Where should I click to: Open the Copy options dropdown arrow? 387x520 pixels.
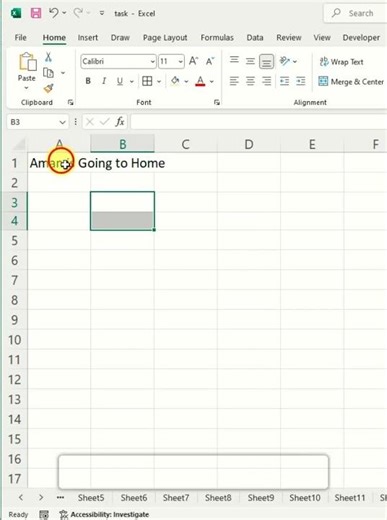point(63,73)
